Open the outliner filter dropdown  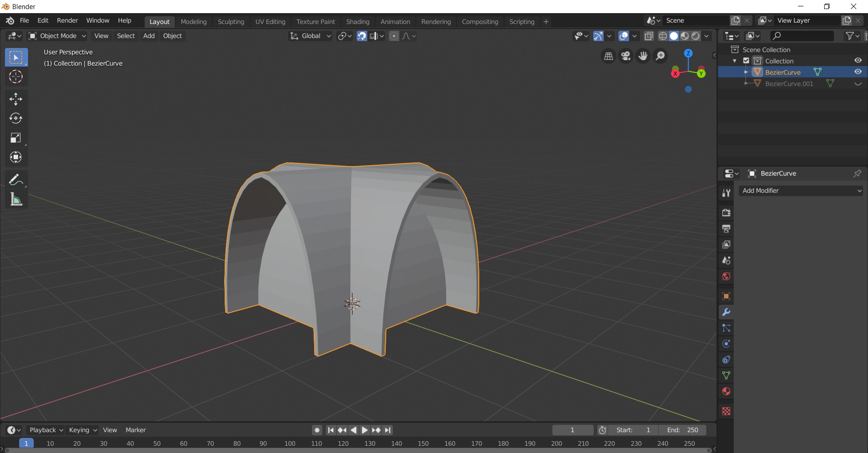[853, 36]
